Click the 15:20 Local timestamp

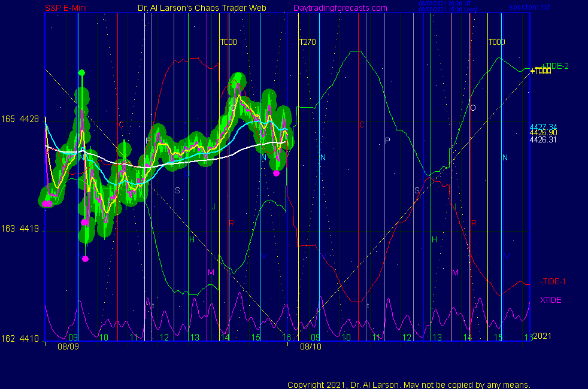pyautogui.click(x=448, y=10)
